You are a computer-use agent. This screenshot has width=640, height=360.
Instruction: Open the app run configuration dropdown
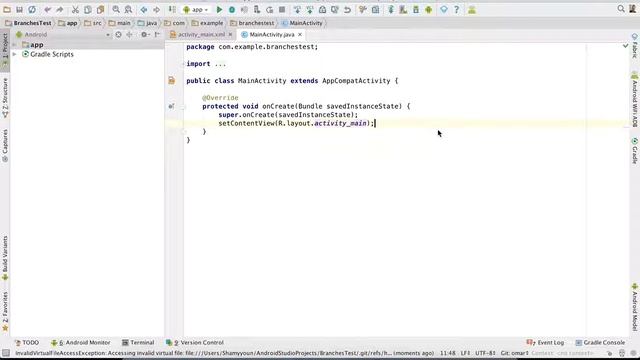[196, 9]
